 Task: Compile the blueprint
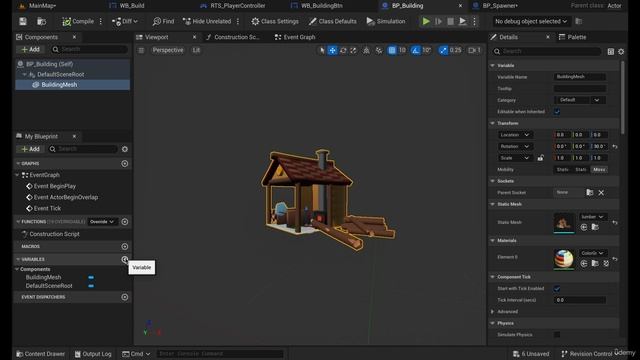coord(78,21)
